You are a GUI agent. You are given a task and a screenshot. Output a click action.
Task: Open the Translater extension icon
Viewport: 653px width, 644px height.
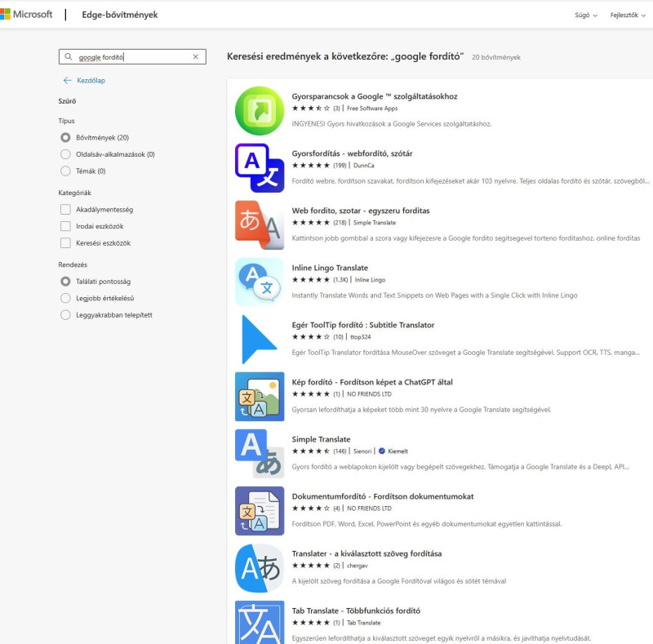point(260,568)
